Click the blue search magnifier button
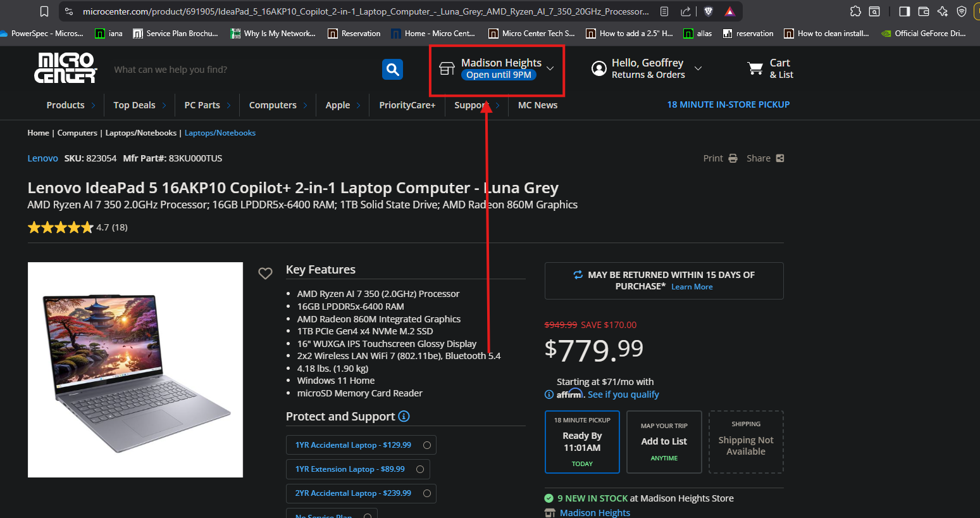Screen dimensions: 980x518 point(393,69)
